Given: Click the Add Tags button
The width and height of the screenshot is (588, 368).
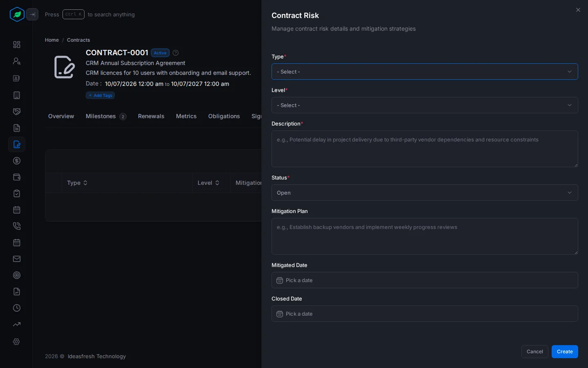Looking at the screenshot, I should [x=100, y=95].
